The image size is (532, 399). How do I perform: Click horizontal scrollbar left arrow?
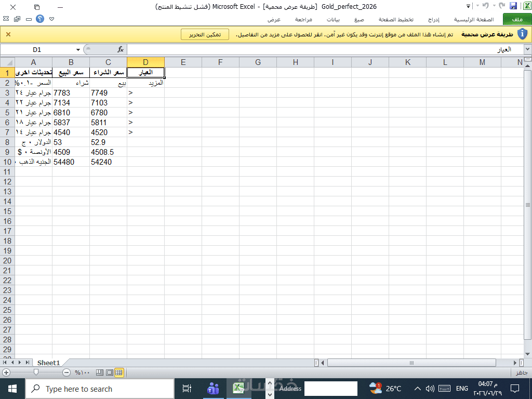323,363
